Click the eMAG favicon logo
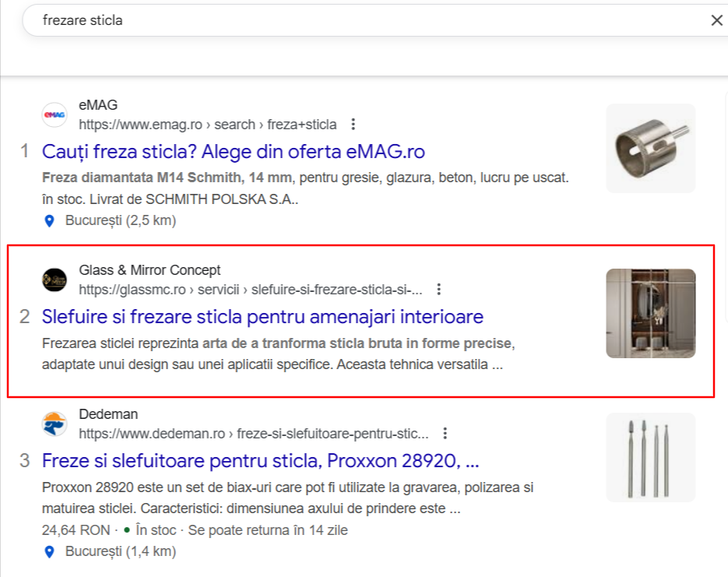728x577 pixels. click(55, 114)
